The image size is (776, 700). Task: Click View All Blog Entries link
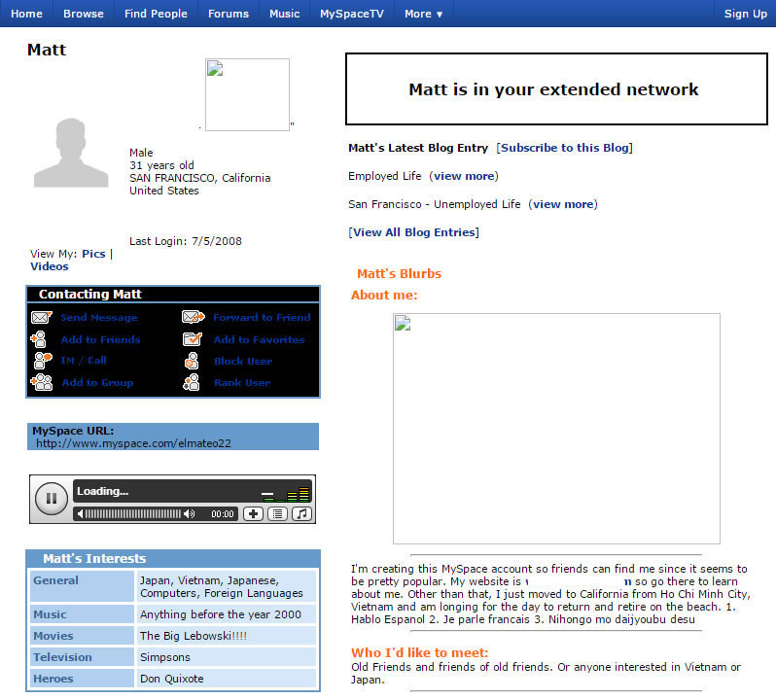point(414,232)
